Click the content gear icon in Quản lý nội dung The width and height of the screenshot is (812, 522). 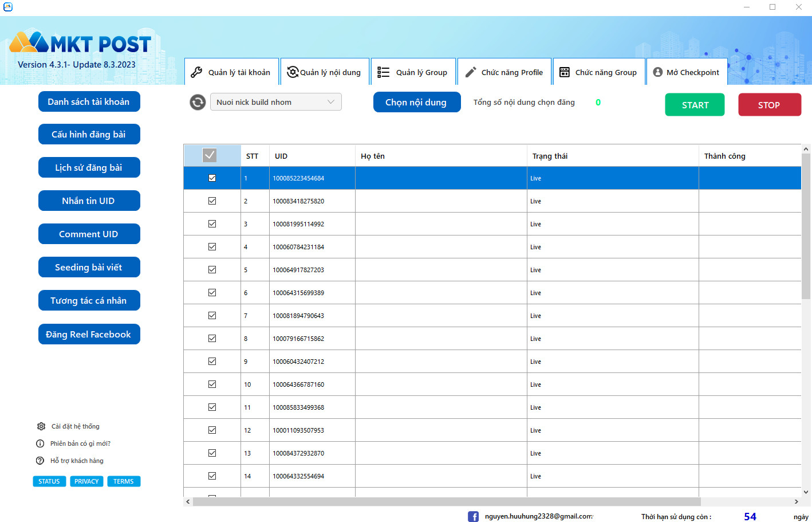pyautogui.click(x=293, y=72)
